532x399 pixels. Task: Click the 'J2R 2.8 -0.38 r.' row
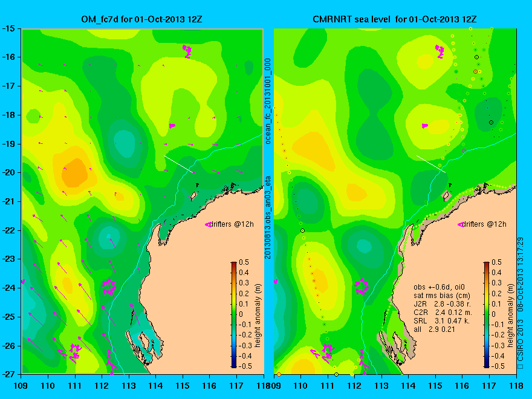click(442, 304)
